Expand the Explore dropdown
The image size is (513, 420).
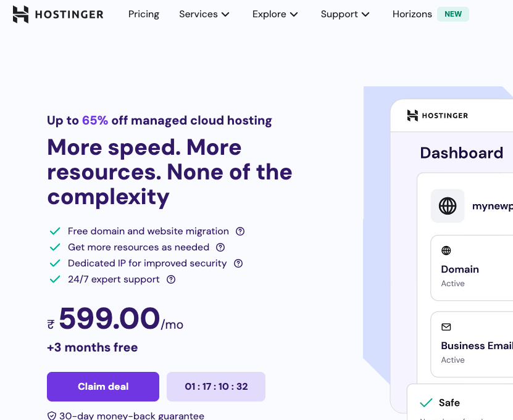[275, 14]
